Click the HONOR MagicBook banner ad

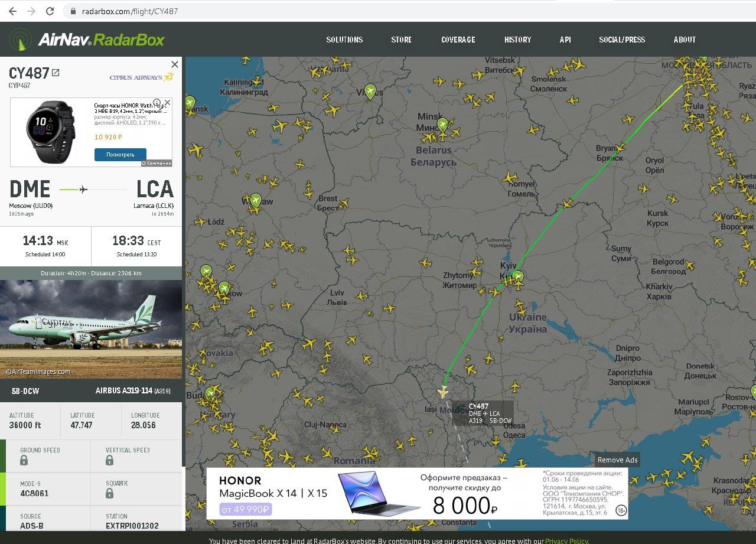pyautogui.click(x=417, y=493)
